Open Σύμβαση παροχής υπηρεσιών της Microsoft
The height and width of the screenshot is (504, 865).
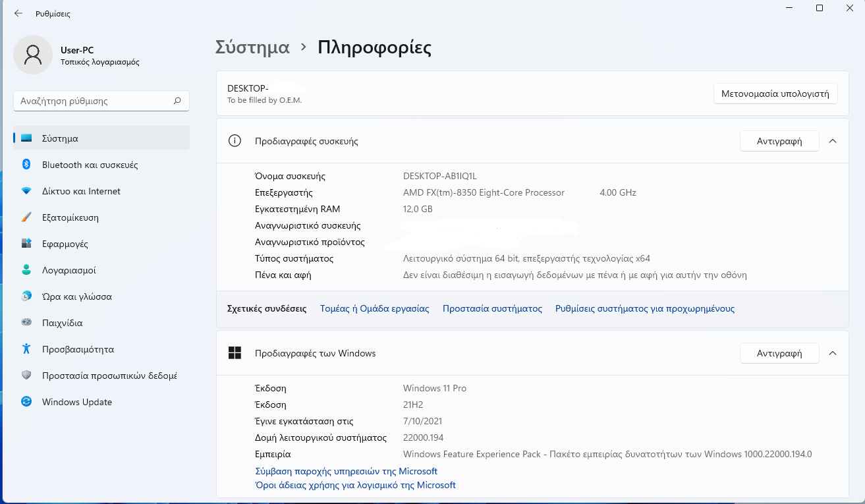[346, 471]
